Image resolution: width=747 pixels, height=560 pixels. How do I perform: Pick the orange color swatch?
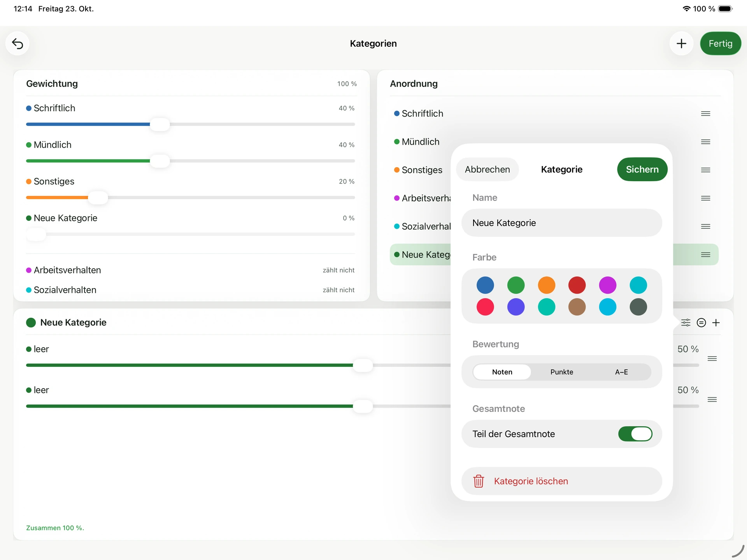[547, 285]
